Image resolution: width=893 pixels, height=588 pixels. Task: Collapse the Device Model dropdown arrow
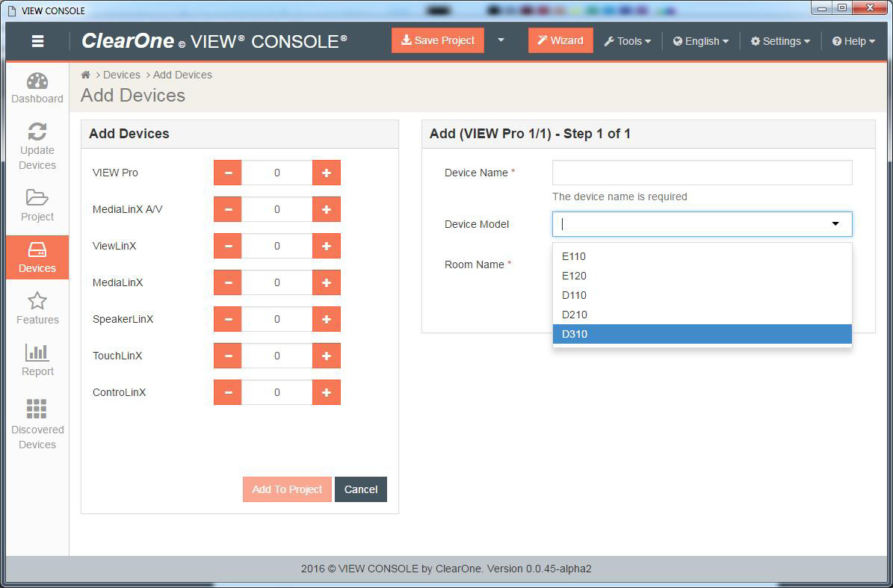(835, 224)
